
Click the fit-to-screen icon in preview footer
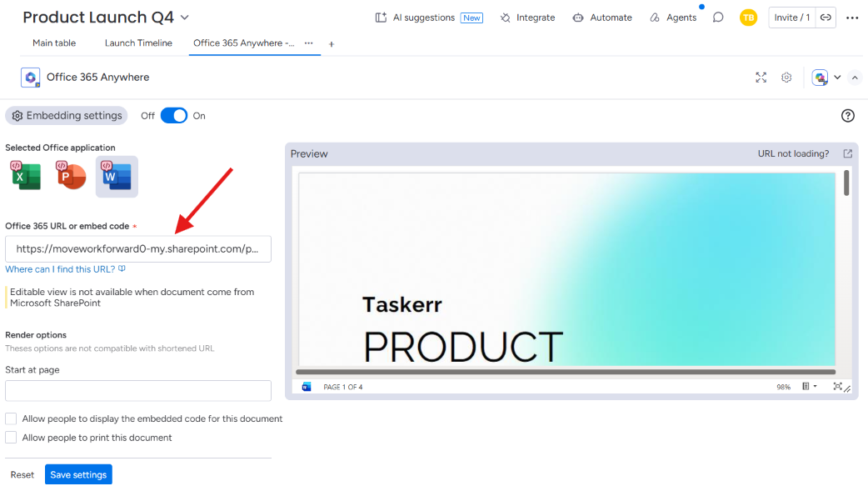pos(837,387)
